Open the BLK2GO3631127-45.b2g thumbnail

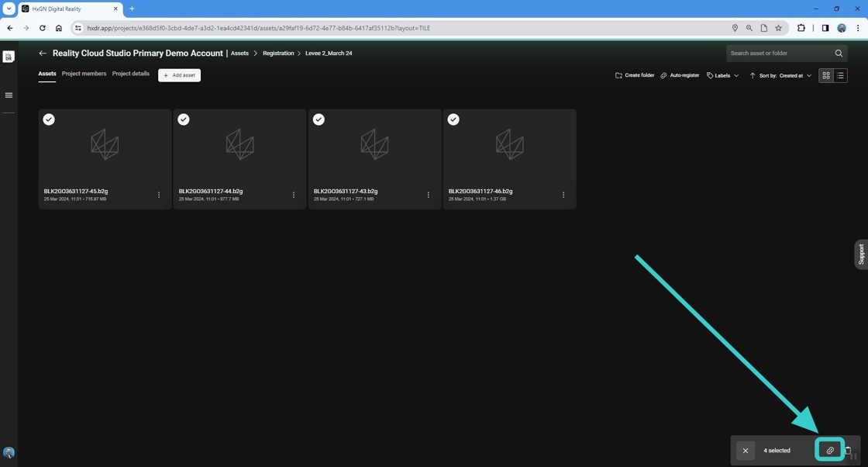tap(105, 144)
